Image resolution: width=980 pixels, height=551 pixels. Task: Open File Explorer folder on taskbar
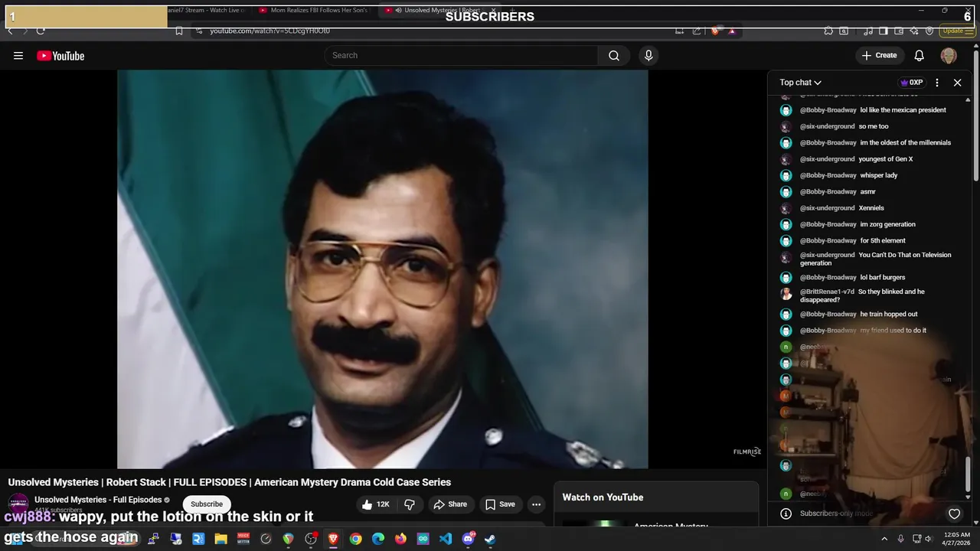pyautogui.click(x=220, y=539)
